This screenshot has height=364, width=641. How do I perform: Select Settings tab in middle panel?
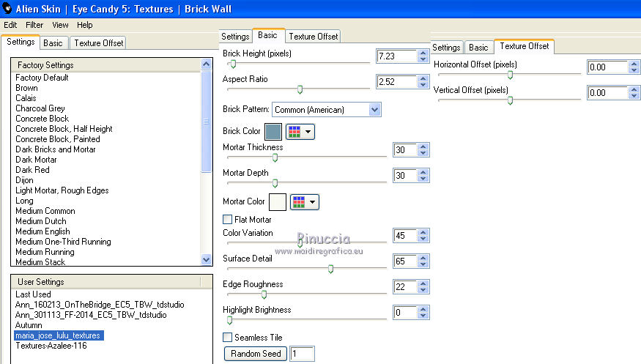(x=235, y=37)
